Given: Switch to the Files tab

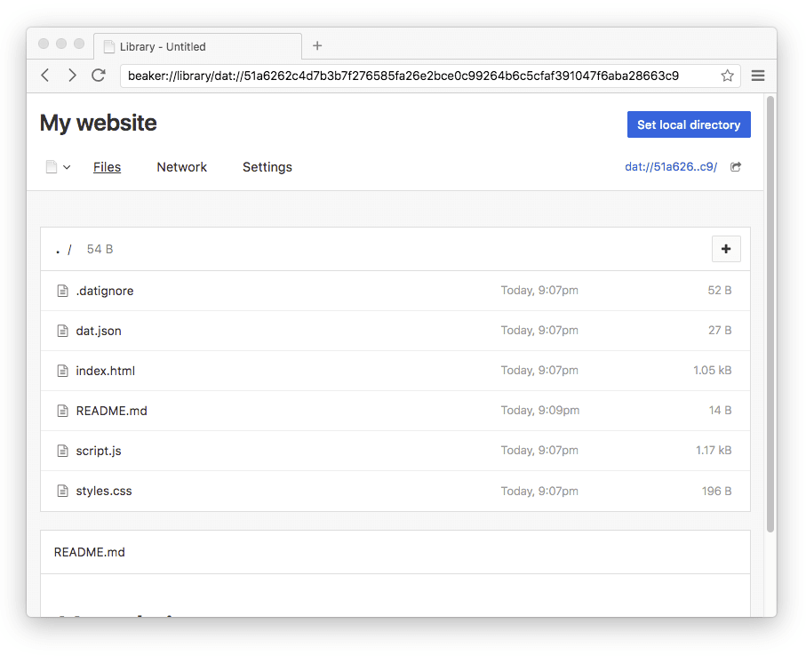Looking at the screenshot, I should [x=107, y=167].
